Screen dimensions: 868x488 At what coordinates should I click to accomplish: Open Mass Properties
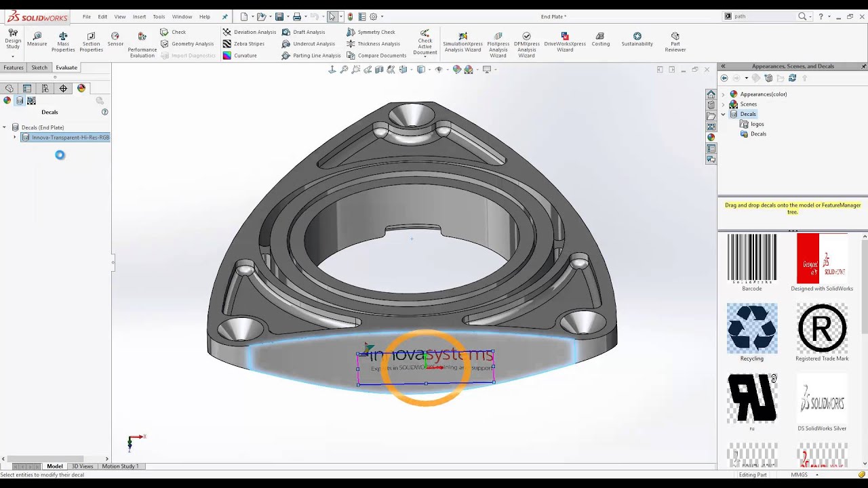pyautogui.click(x=63, y=41)
